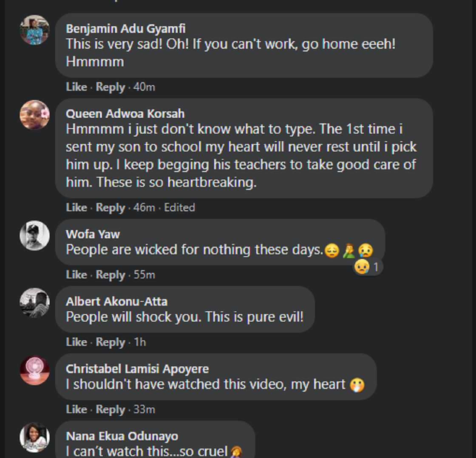Open Nana Ekua Odunayo's name link
Viewport: 476px width, 458px height.
pos(122,436)
